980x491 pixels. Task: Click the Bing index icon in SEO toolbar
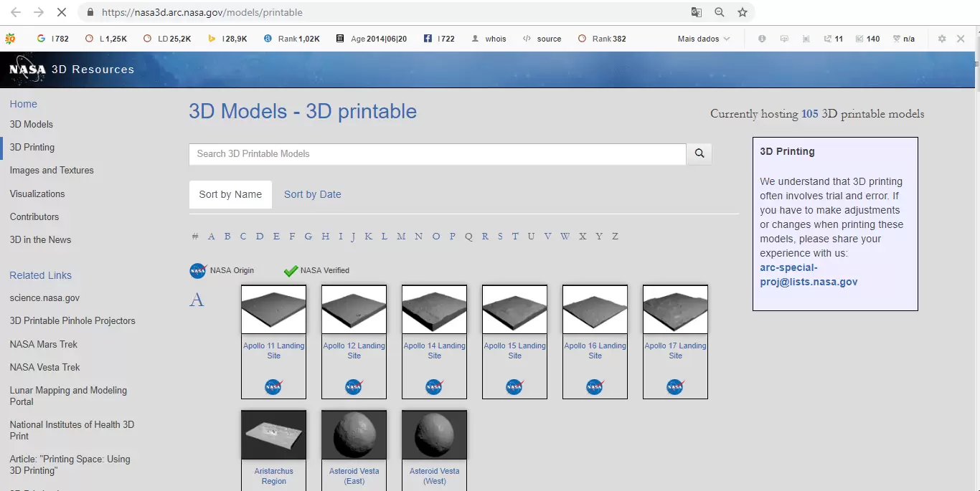212,39
